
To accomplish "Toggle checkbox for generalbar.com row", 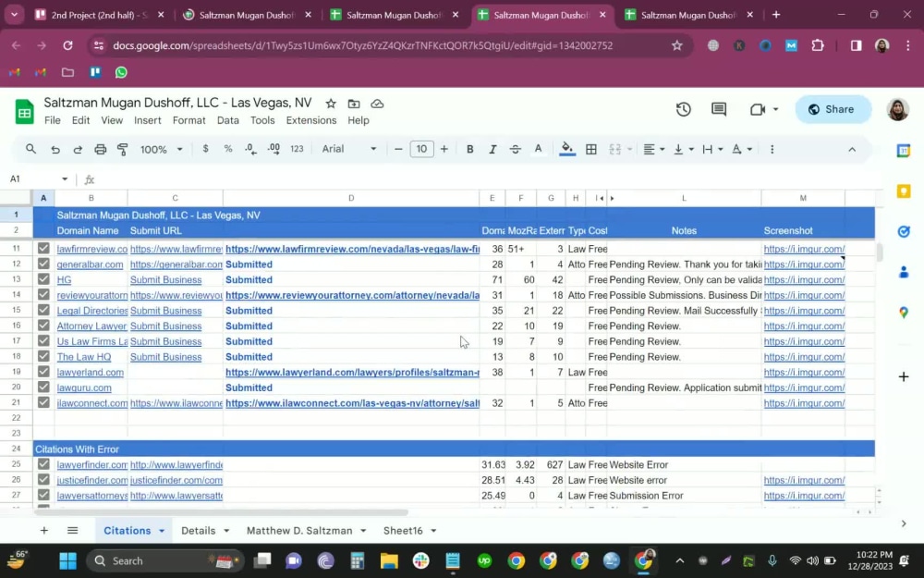I will point(43,264).
